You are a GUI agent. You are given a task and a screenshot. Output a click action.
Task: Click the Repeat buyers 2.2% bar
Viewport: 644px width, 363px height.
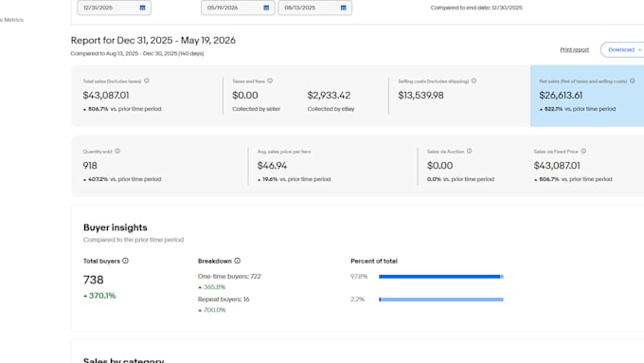[x=441, y=299]
